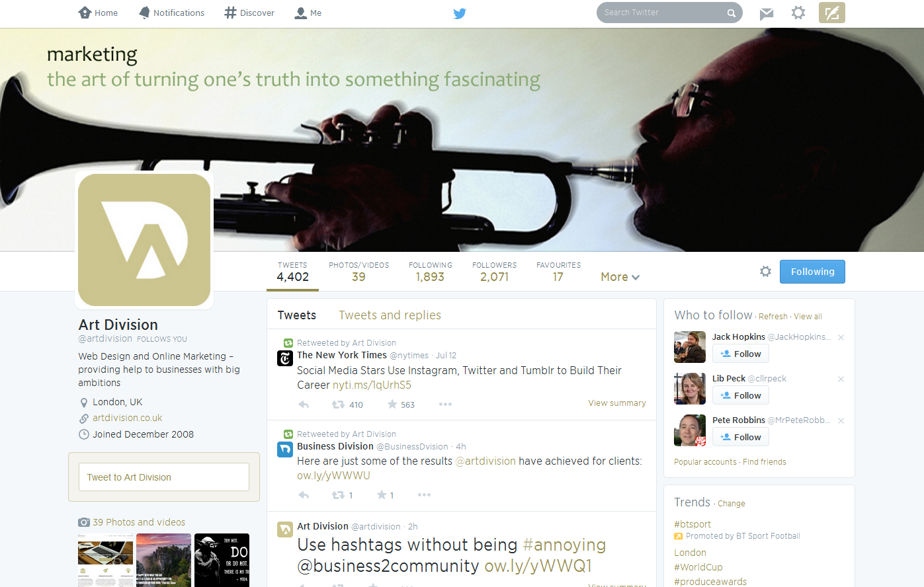Follow Lib Peck

point(741,395)
